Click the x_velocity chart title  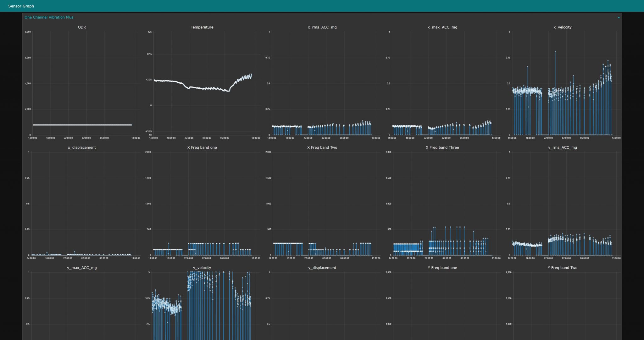(x=562, y=27)
